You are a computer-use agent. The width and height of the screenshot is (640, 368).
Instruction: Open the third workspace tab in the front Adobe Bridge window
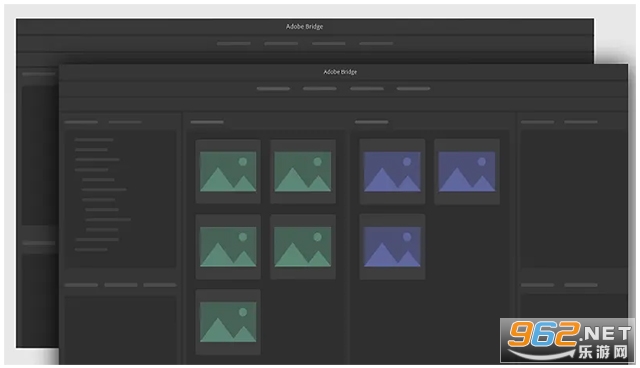click(367, 89)
